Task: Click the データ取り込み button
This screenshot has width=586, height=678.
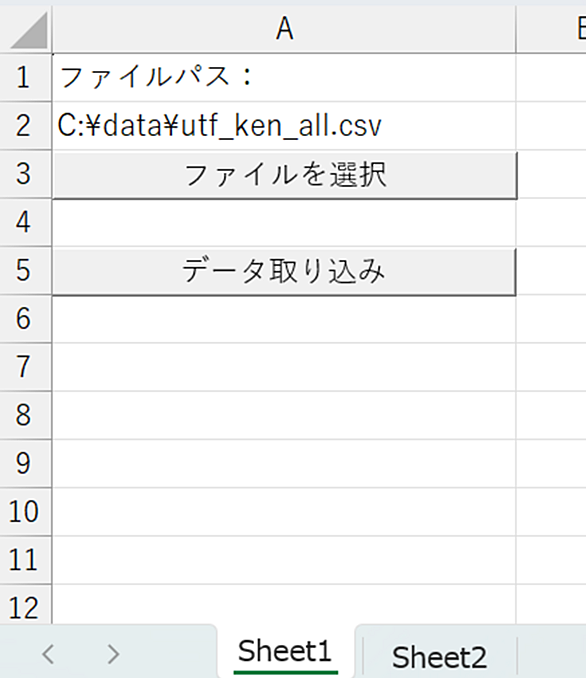Action: (x=284, y=272)
